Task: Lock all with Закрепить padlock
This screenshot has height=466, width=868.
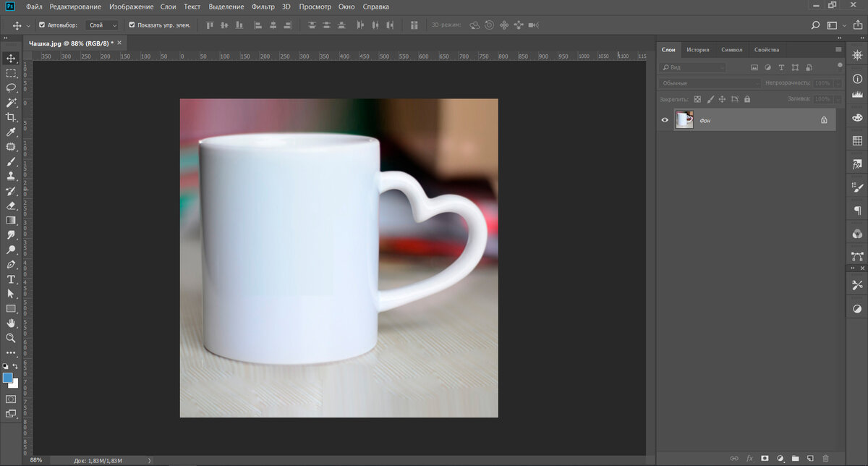Action: (747, 99)
